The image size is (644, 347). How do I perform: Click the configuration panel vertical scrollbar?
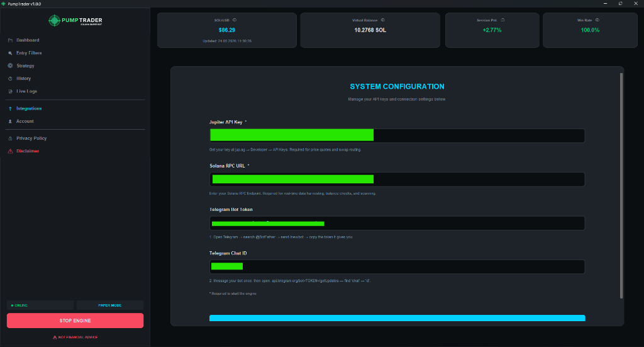(x=621, y=186)
